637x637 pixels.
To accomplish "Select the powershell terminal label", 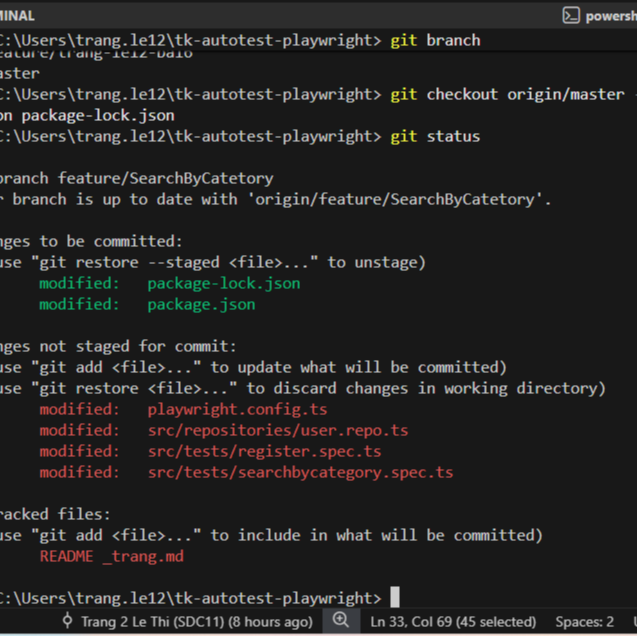I will (x=611, y=15).
